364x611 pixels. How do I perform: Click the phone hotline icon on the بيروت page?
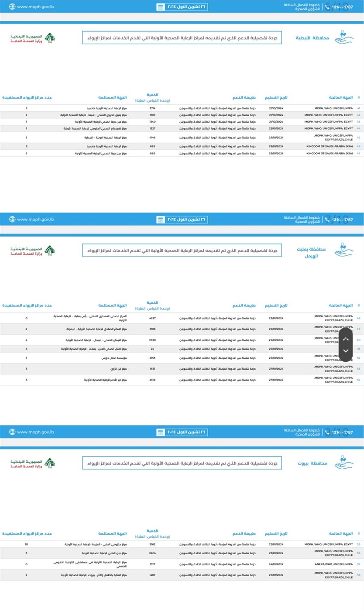(x=327, y=432)
